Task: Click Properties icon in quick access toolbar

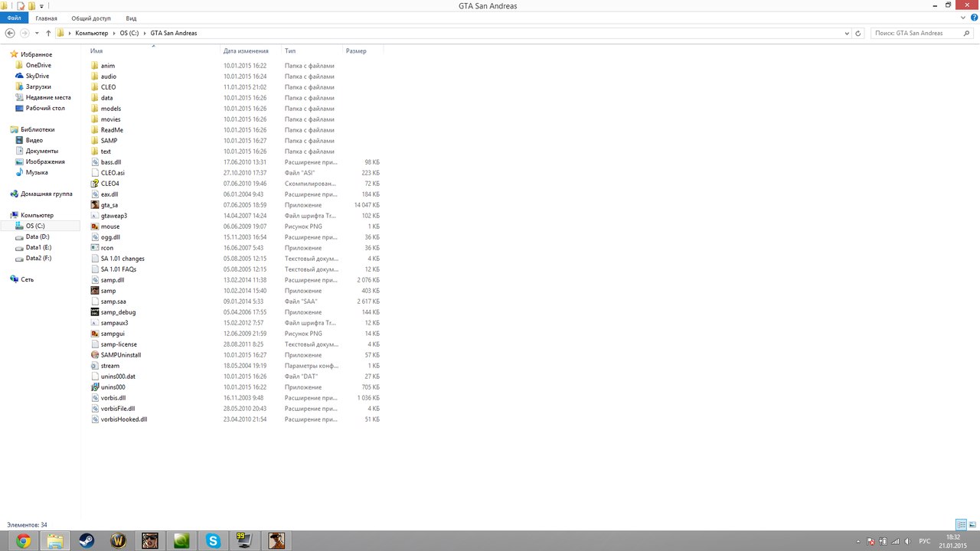Action: (20, 6)
